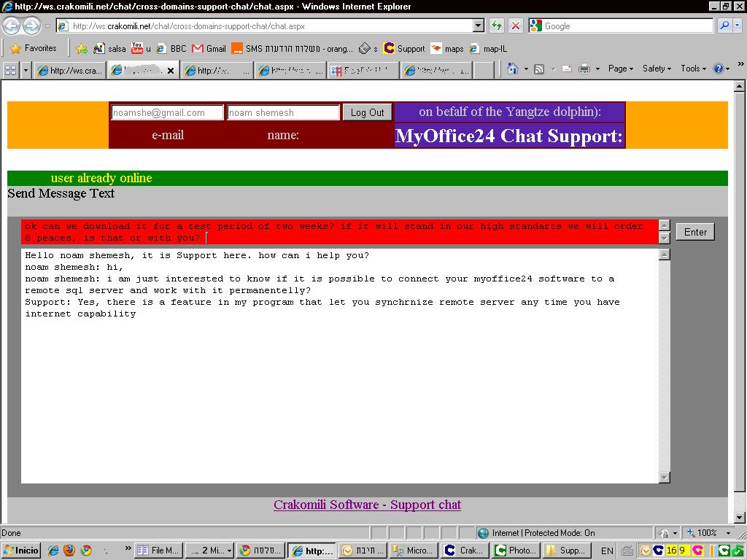Open the 2 Mi... grouped taskbar button
The image size is (747, 560).
click(209, 551)
